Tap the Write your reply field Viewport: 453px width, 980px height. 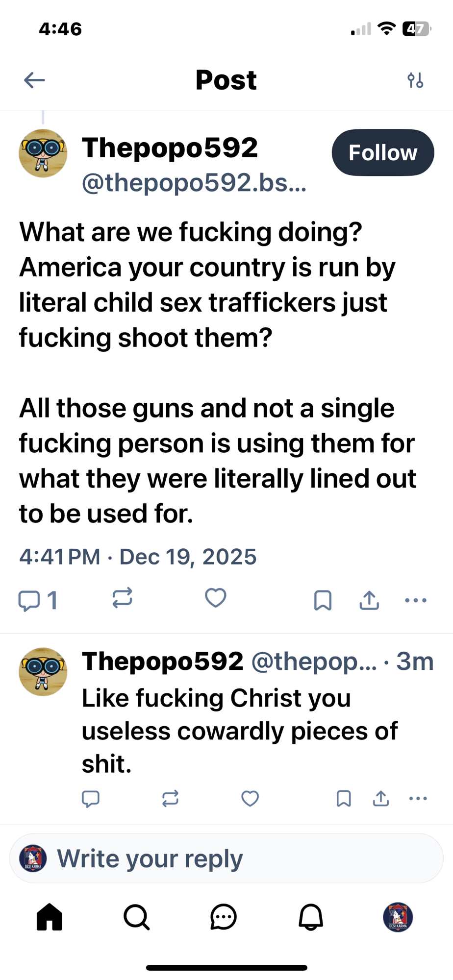pyautogui.click(x=226, y=858)
